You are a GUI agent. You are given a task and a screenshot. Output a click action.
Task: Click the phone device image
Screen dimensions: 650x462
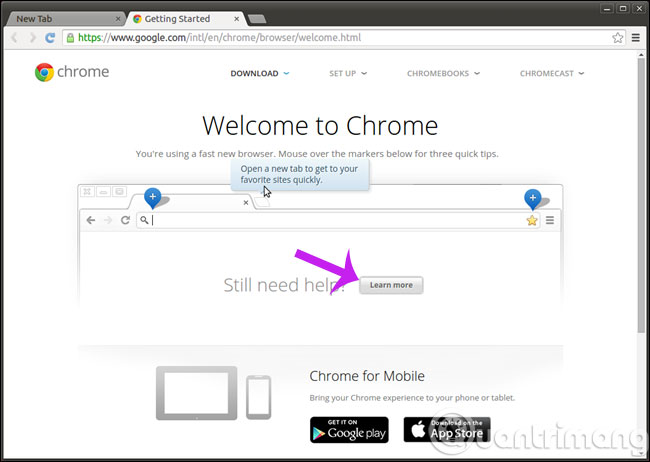[x=259, y=397]
